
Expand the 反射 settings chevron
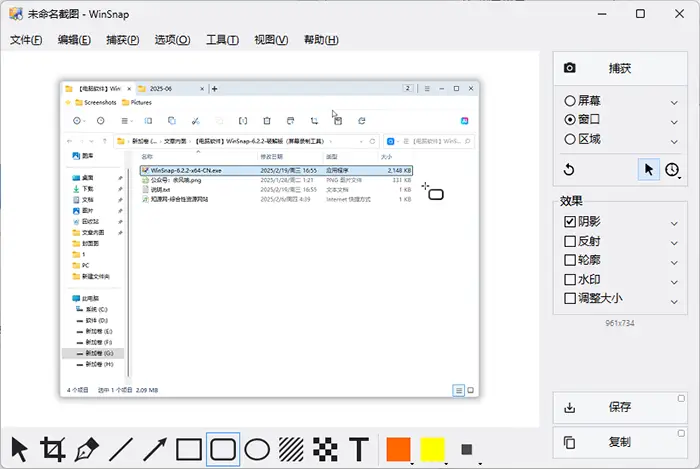coord(674,243)
